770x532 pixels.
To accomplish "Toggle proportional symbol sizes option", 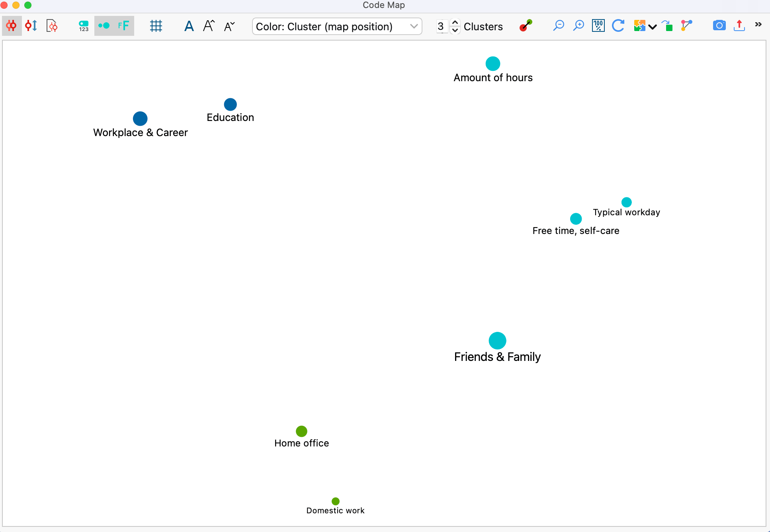I will click(104, 25).
